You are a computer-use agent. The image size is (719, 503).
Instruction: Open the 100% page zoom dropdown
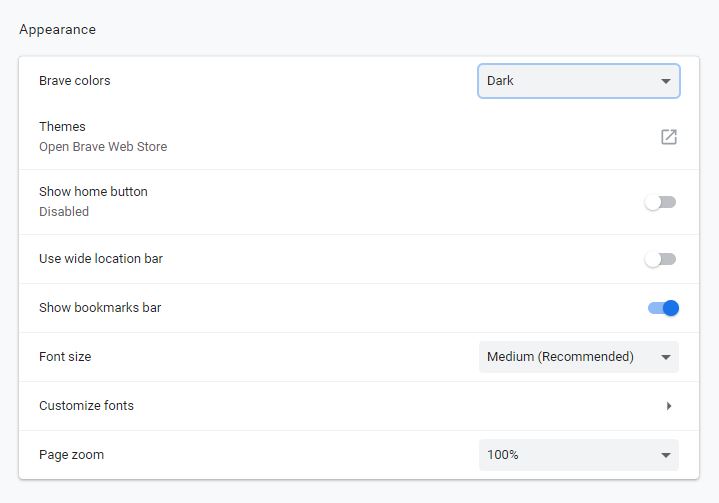point(578,455)
